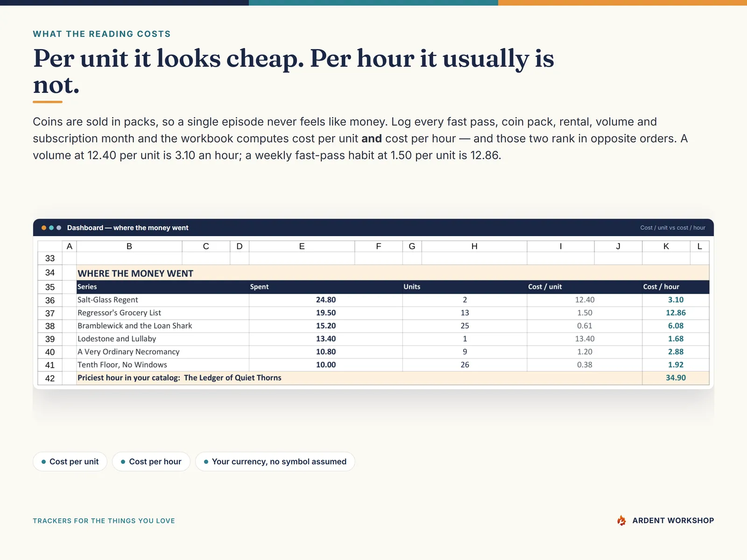Select row 33 header

50,259
